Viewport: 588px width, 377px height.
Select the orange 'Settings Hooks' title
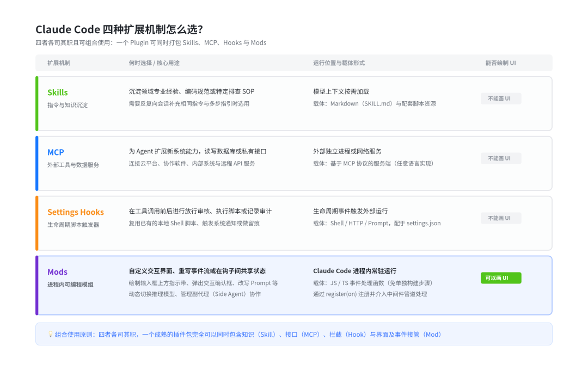tap(75, 212)
